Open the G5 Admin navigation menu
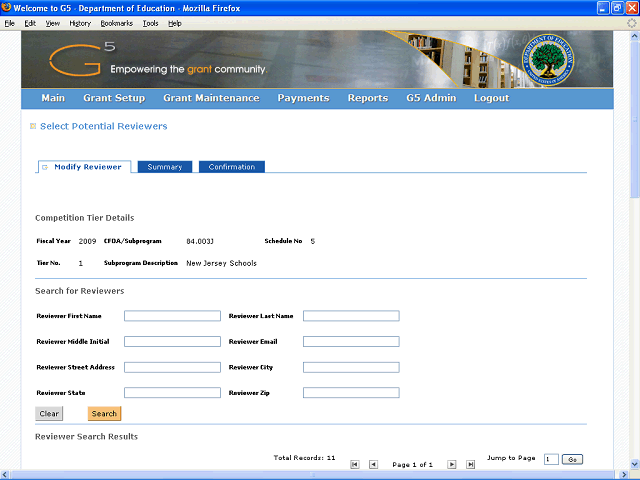The image size is (640, 480). [431, 98]
